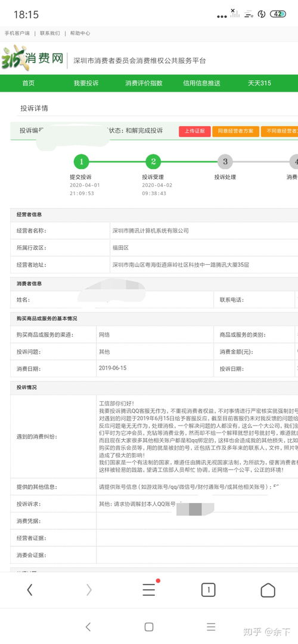298x644 pixels.
Task: Click the complaint text starting 工信部你们好
Action: pos(198,436)
